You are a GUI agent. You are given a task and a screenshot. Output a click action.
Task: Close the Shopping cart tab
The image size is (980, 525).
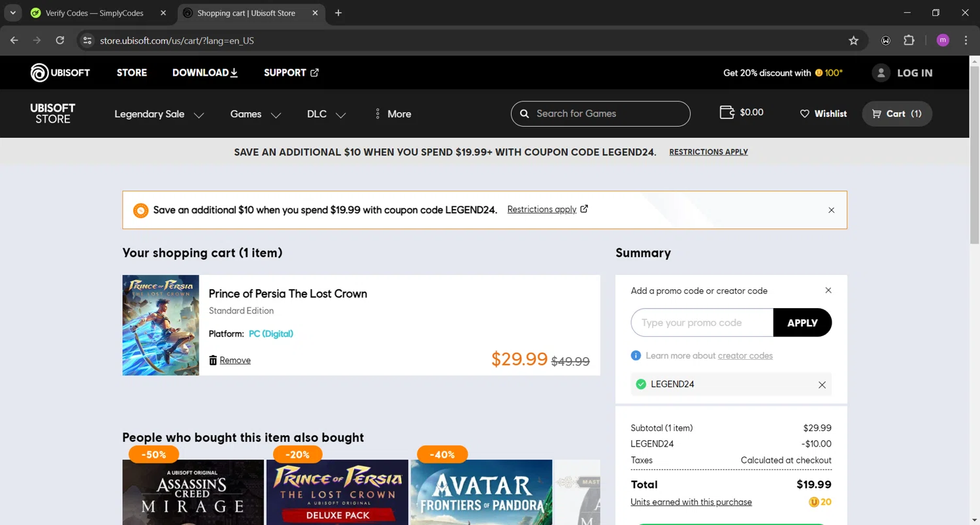pyautogui.click(x=315, y=13)
